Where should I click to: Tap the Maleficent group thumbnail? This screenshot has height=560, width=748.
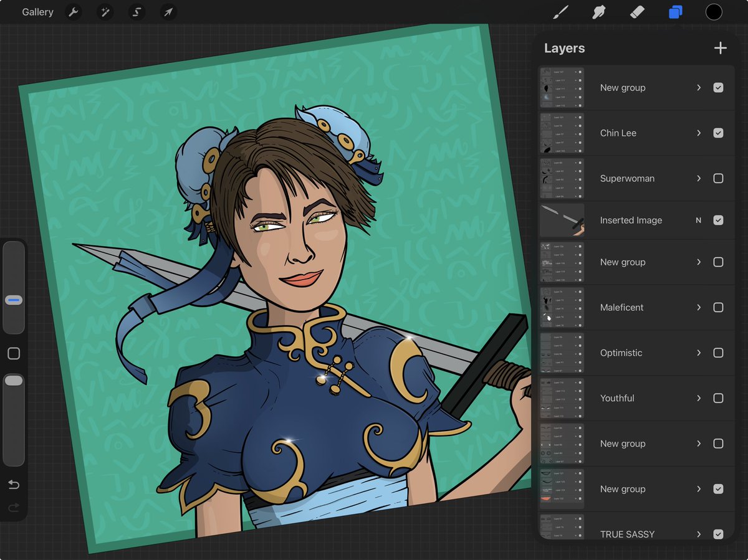tap(562, 307)
